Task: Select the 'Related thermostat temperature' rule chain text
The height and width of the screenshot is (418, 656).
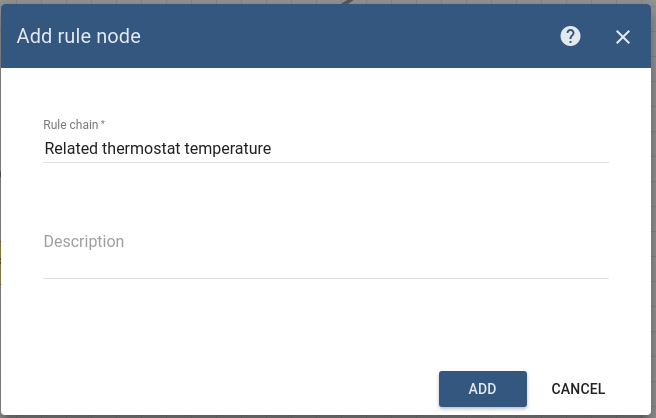Action: [x=158, y=148]
